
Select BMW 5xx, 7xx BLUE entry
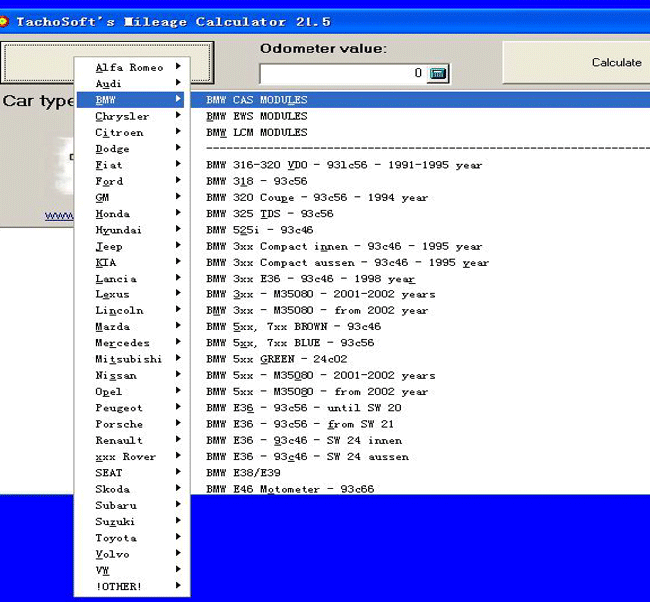point(420,342)
